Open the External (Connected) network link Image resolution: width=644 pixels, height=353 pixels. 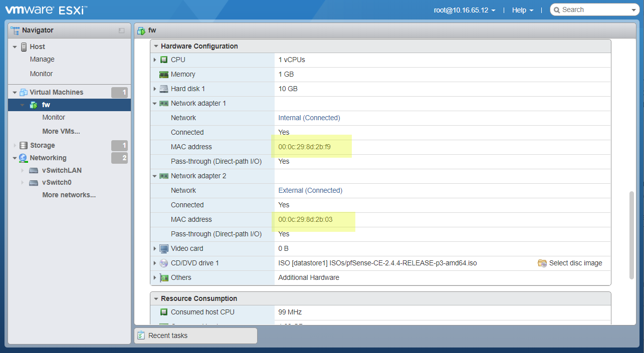(310, 190)
